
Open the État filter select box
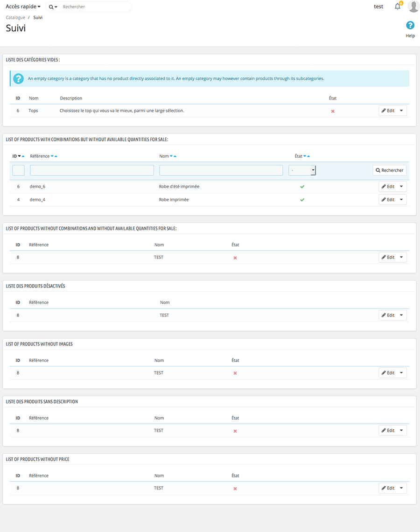click(x=302, y=170)
